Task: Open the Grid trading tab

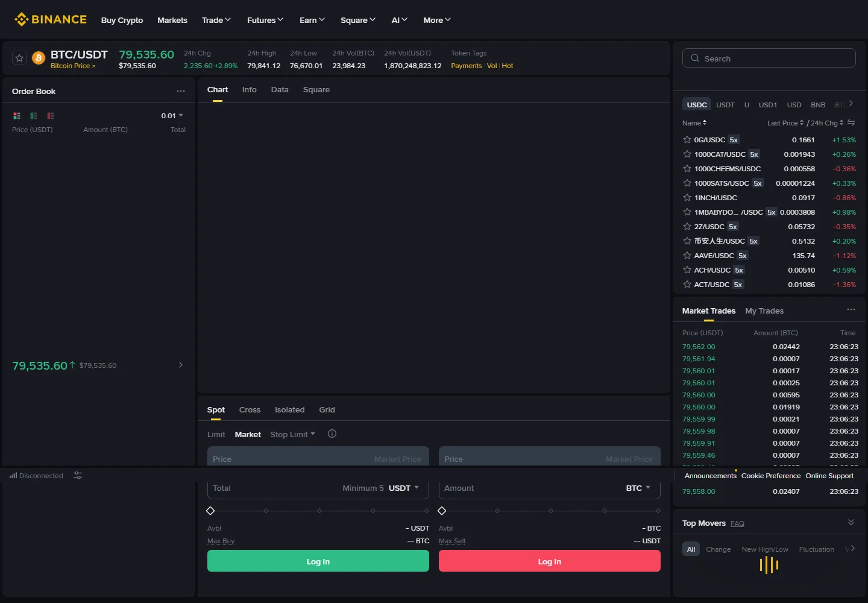Action: point(327,409)
